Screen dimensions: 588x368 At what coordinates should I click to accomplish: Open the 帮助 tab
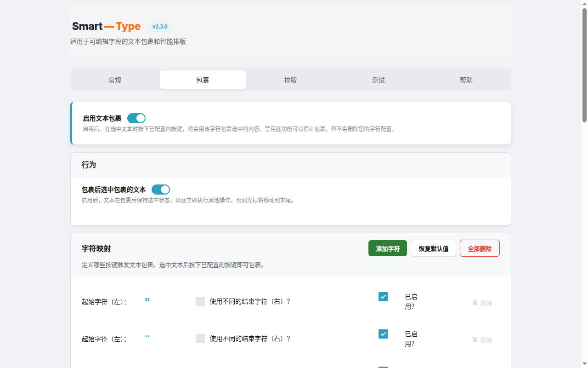(x=466, y=80)
